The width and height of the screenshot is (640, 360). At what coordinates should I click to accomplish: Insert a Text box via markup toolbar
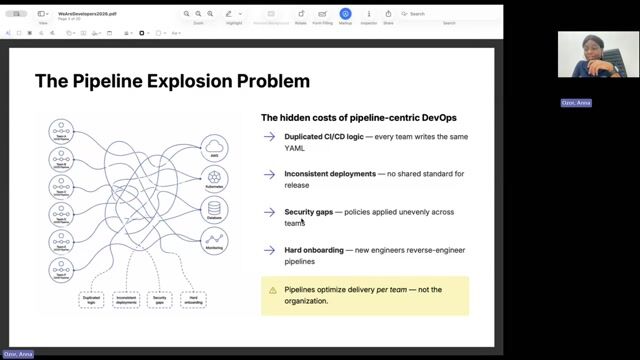tap(83, 33)
